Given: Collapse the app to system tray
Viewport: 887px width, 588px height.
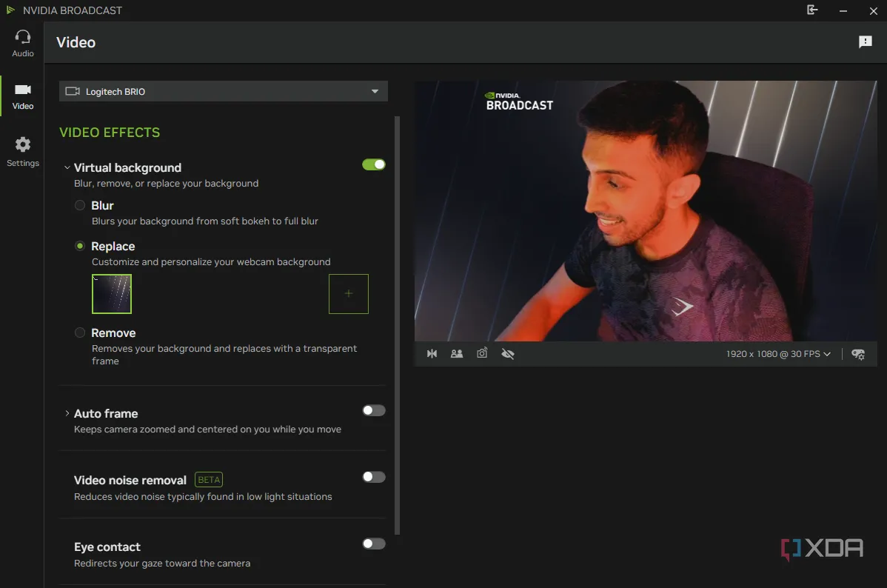Looking at the screenshot, I should [811, 10].
